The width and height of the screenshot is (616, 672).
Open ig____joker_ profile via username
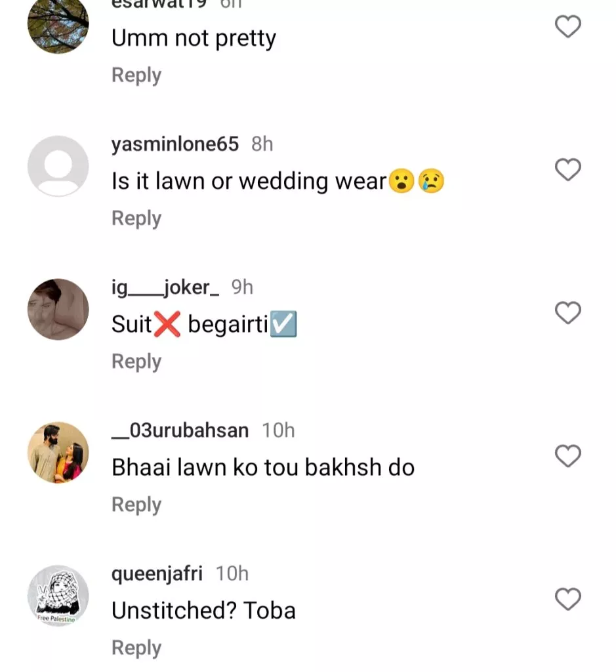(x=165, y=287)
